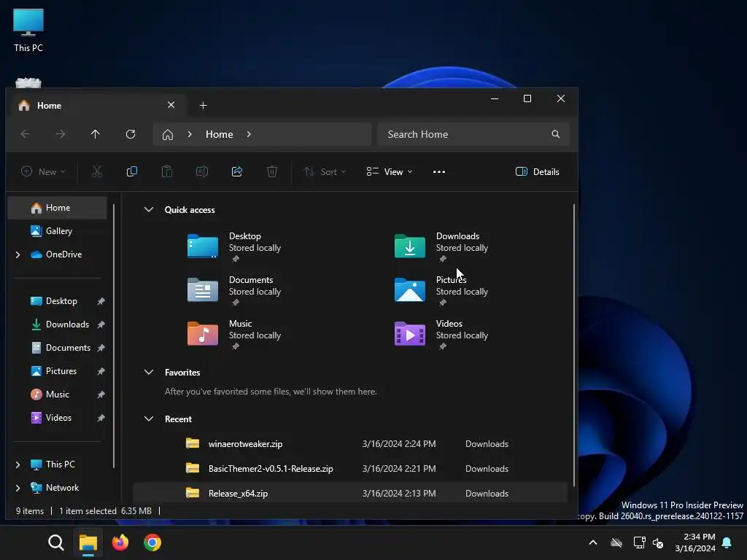Select winaerotweaker.zip recent file
This screenshot has width=747, height=560.
point(350,444)
